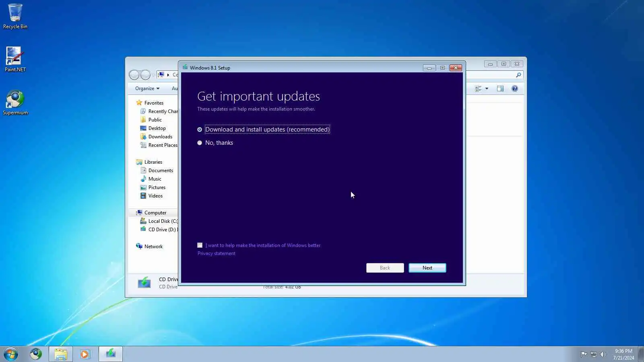Image resolution: width=644 pixels, height=362 pixels.
Task: Open the Recycle Bin desktop icon
Action: click(15, 16)
